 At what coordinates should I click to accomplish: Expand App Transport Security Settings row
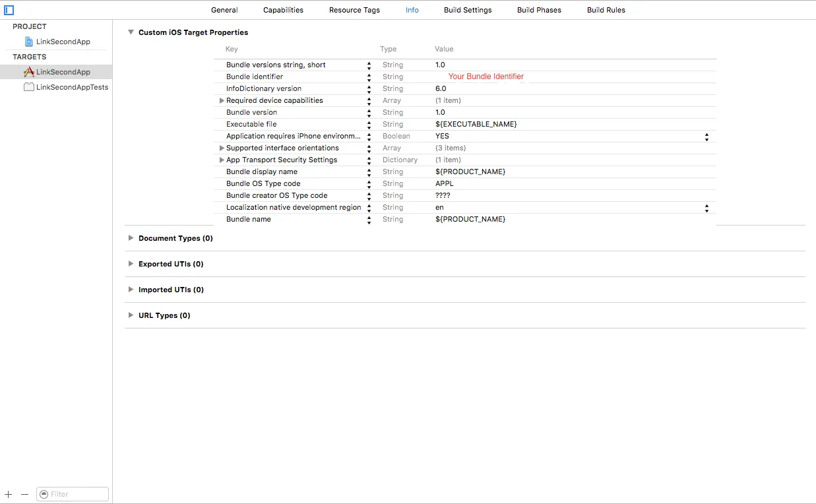point(222,160)
